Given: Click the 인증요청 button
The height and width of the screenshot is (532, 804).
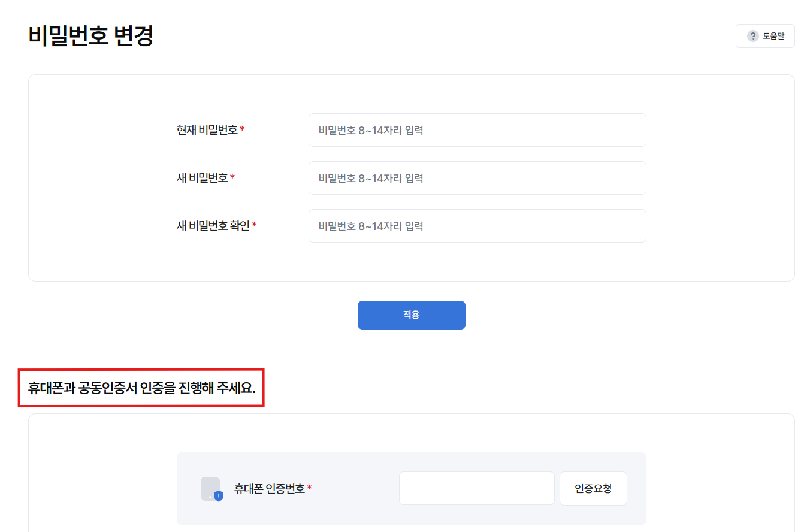Looking at the screenshot, I should click(593, 488).
